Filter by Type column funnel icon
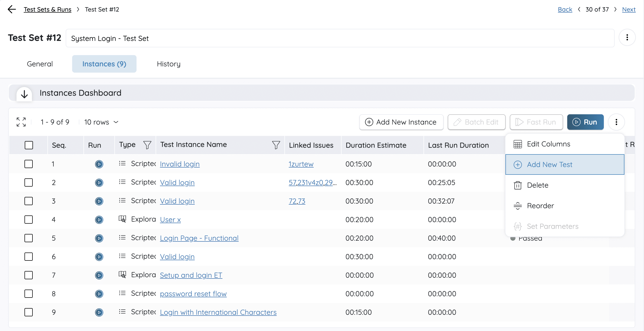Viewport: 644px width, 331px height. pyautogui.click(x=147, y=145)
